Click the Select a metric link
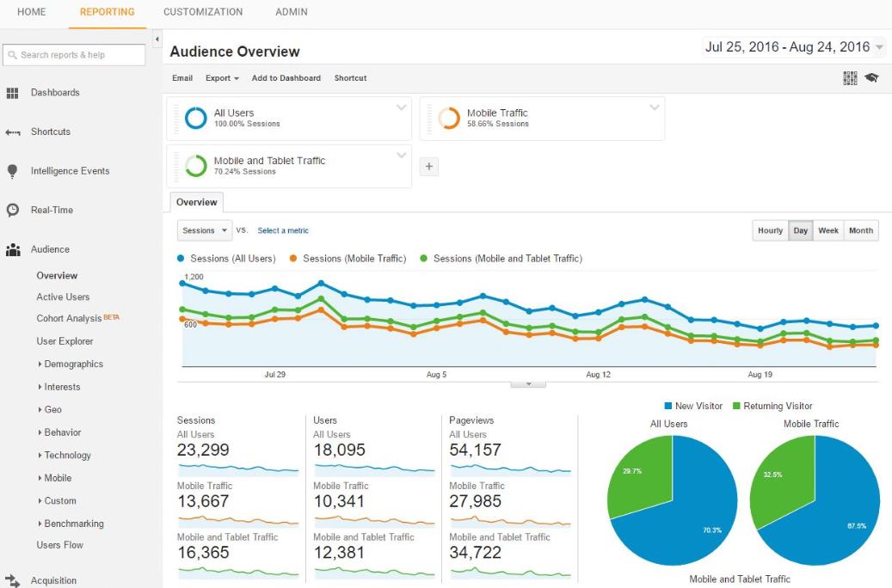 (283, 230)
